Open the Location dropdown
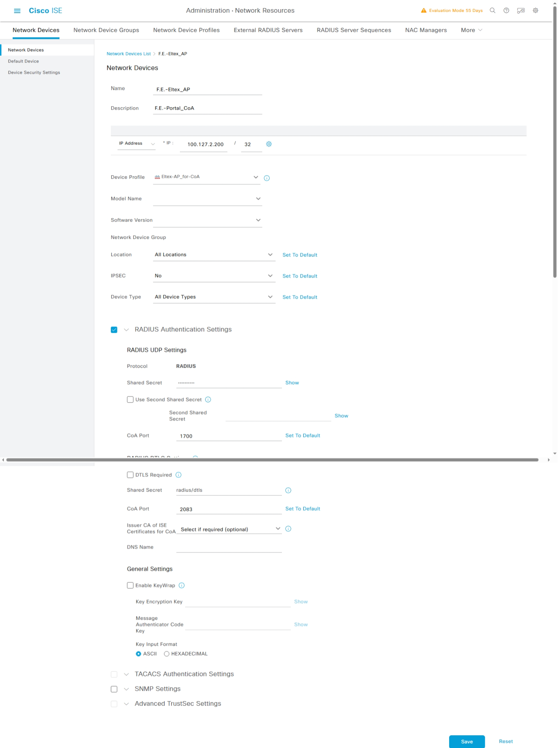560x748 pixels. (x=214, y=255)
